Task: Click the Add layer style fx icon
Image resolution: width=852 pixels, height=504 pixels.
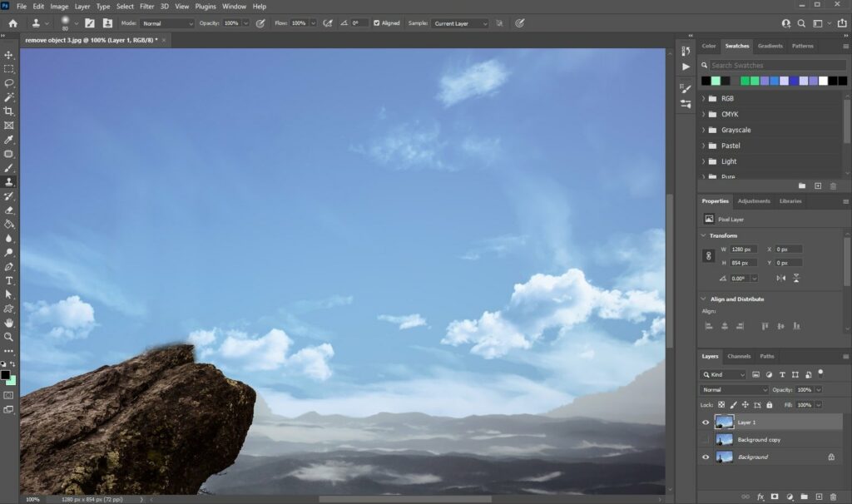Action: pyautogui.click(x=760, y=497)
